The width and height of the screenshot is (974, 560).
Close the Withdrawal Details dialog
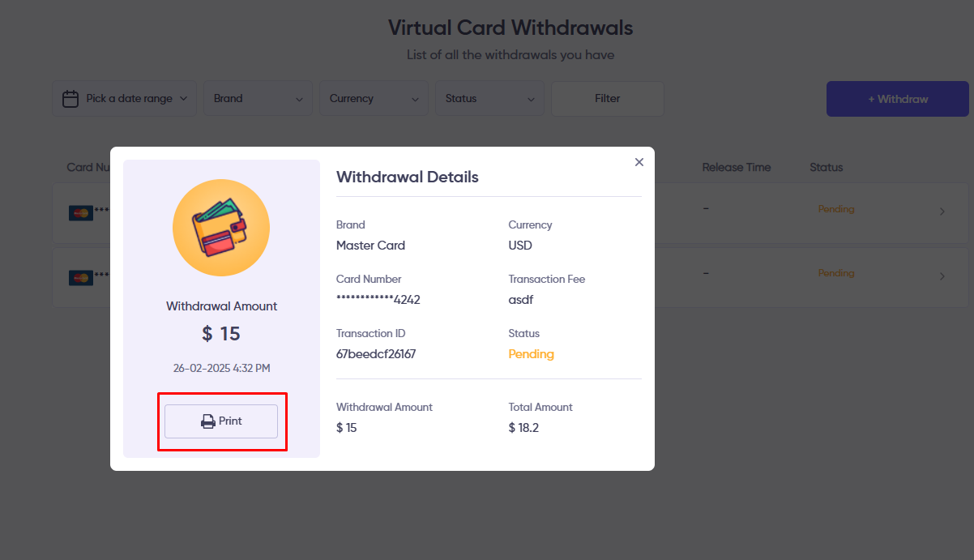(639, 162)
